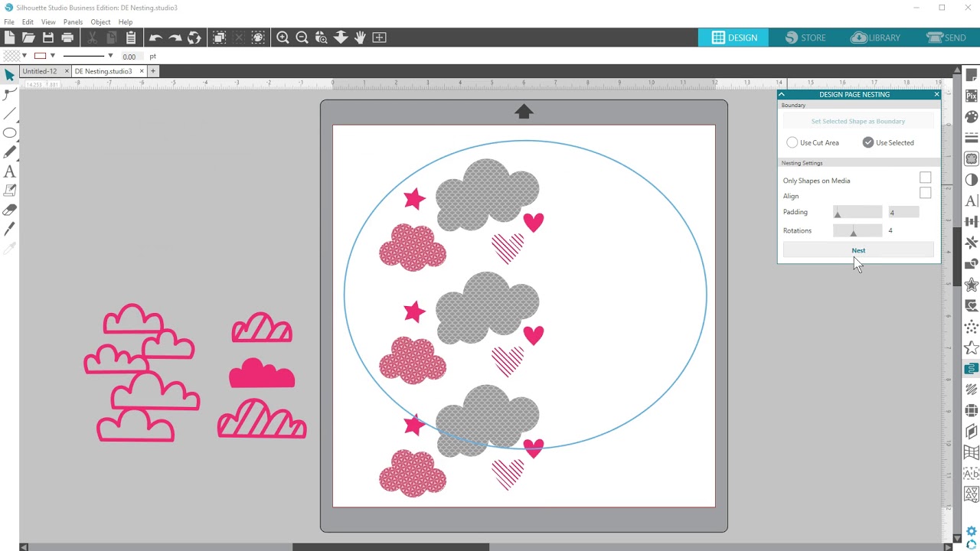Open the line color dropdown arrow
The image size is (980, 551).
pyautogui.click(x=52, y=56)
